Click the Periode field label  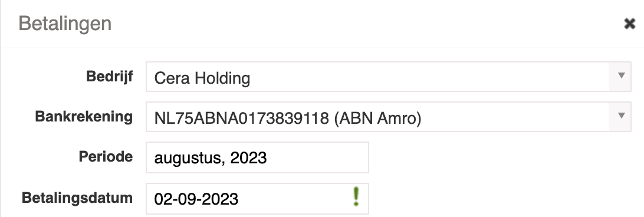point(106,157)
